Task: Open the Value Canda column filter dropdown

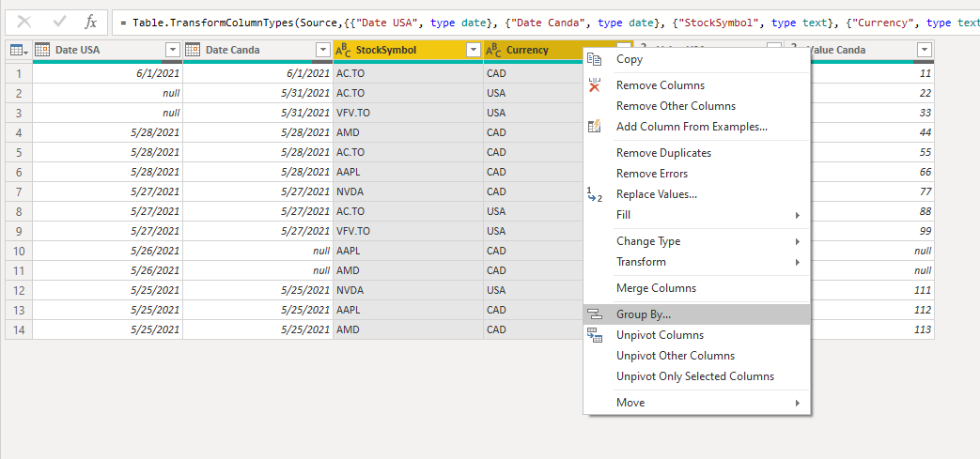Action: point(925,50)
